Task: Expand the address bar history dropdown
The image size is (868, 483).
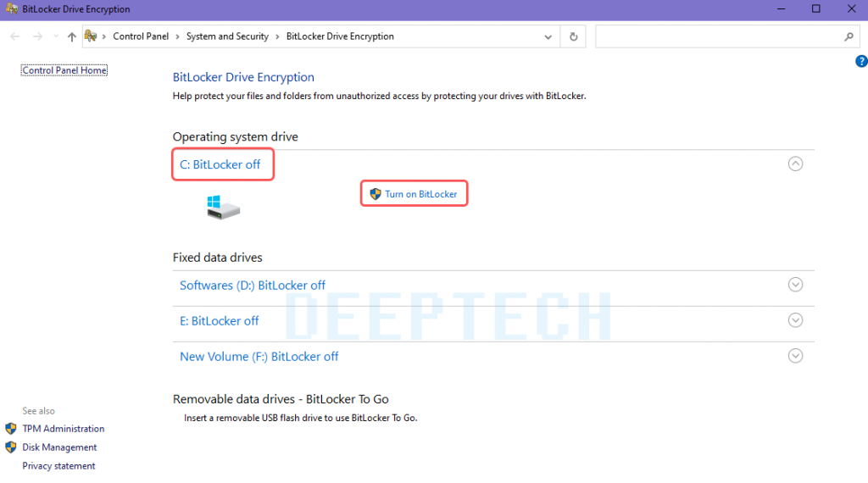Action: [x=548, y=36]
